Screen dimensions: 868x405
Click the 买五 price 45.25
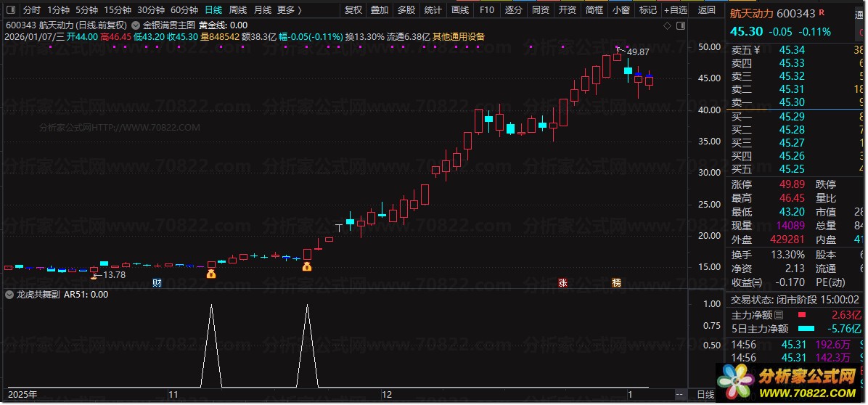click(x=792, y=168)
